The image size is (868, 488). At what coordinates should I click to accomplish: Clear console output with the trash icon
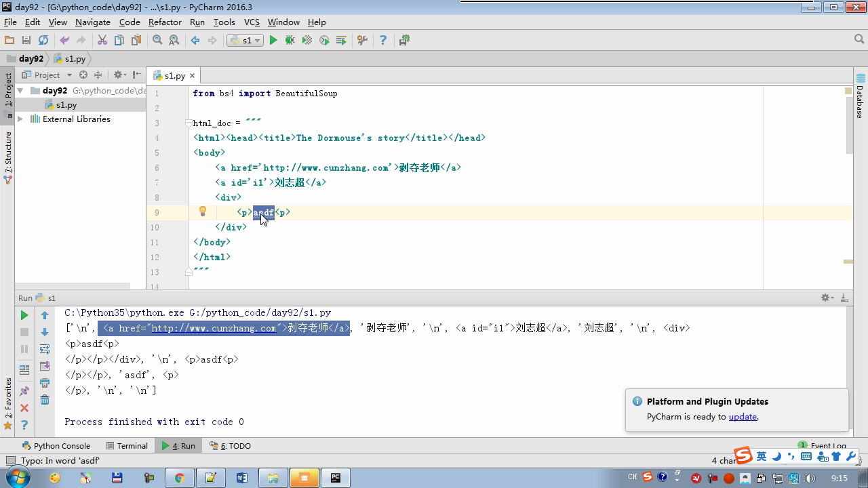click(x=45, y=400)
